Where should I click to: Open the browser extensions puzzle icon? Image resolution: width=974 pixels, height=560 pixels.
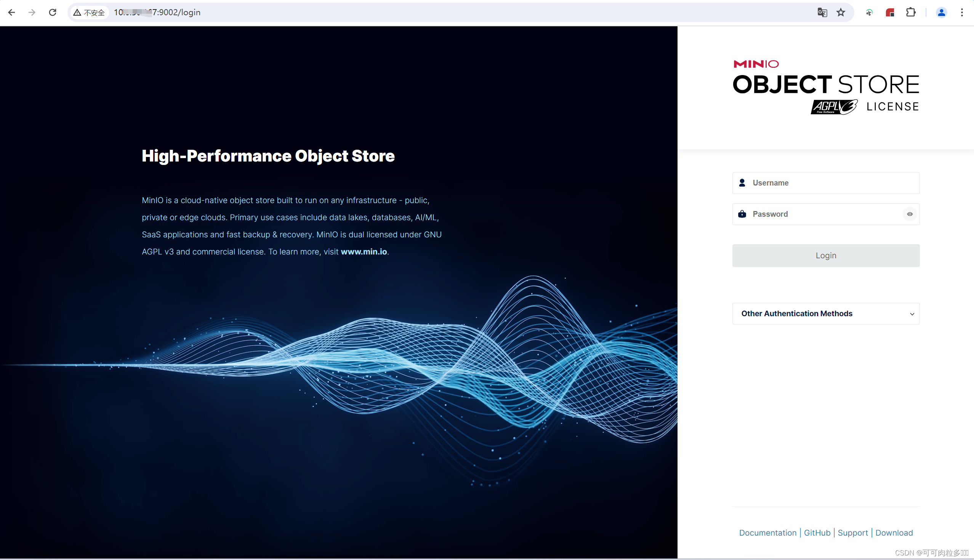910,12
